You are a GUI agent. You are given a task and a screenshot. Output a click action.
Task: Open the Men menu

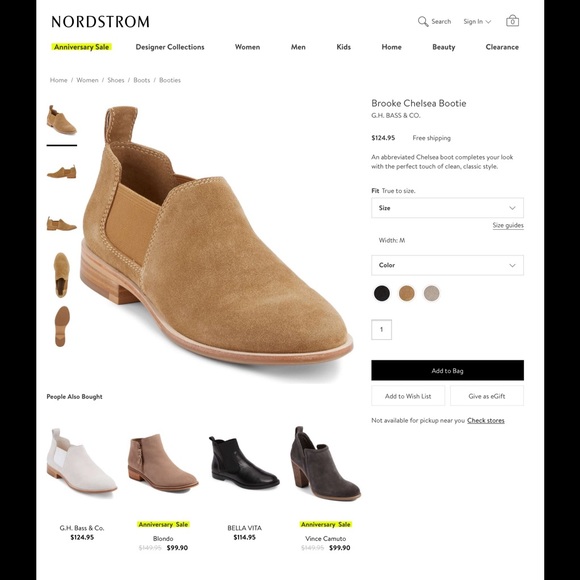[x=298, y=47]
